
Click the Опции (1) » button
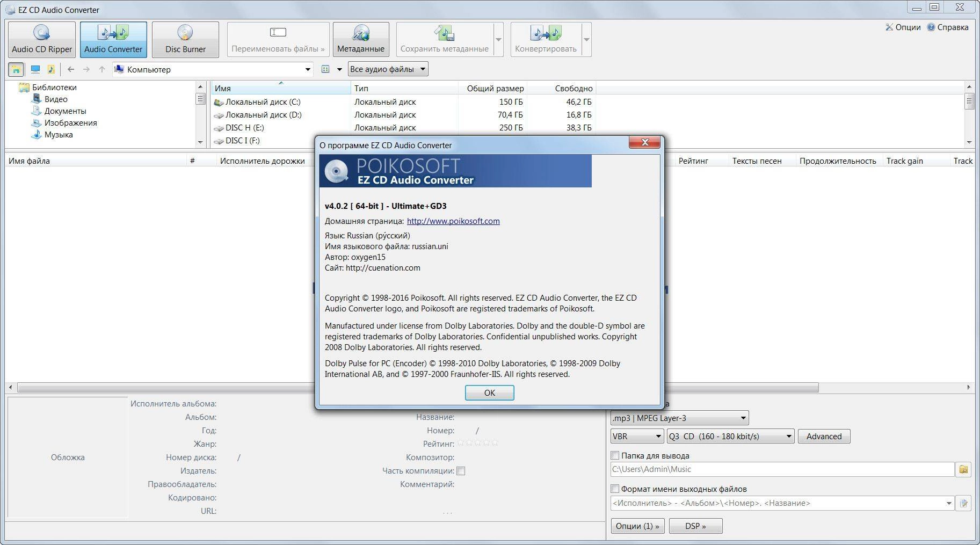coord(637,526)
